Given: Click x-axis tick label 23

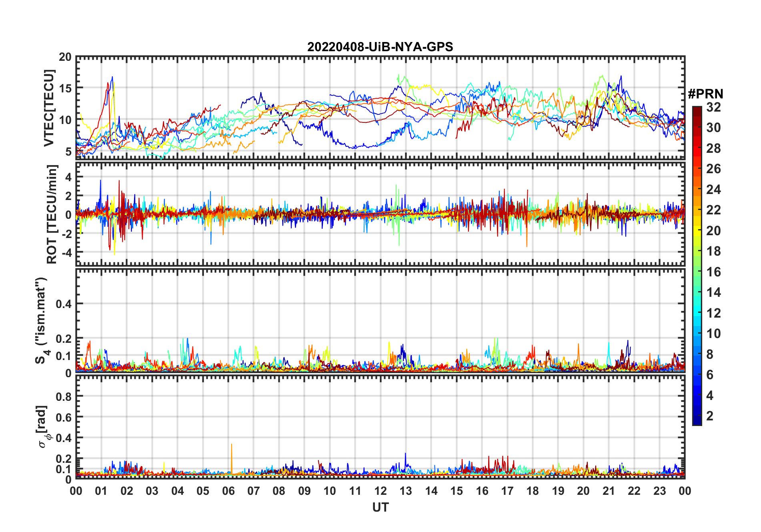Looking at the screenshot, I should (x=659, y=491).
